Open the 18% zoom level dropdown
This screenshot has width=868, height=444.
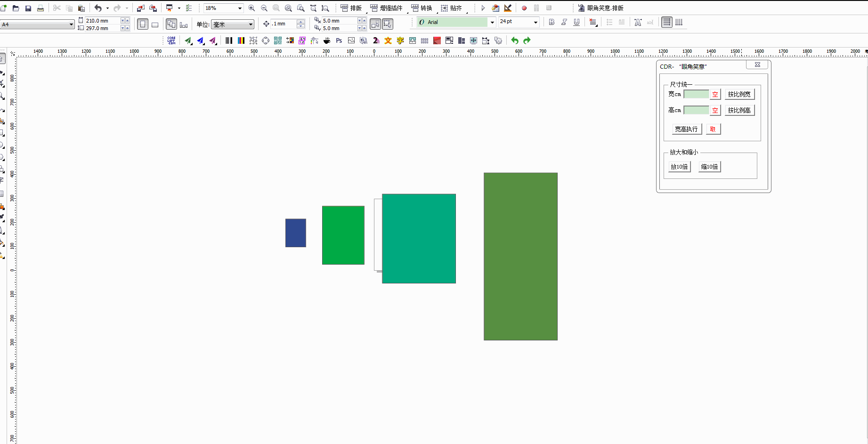pos(240,8)
